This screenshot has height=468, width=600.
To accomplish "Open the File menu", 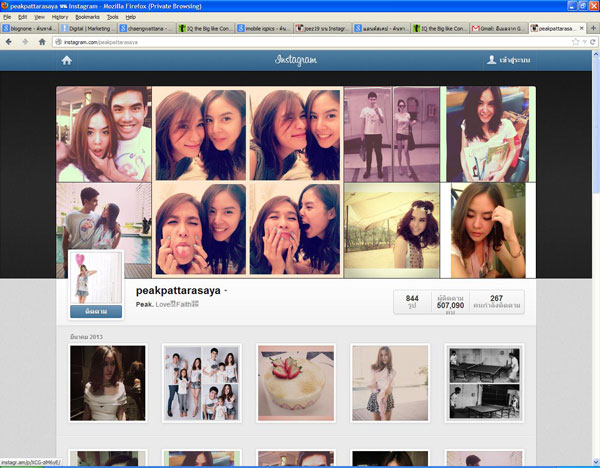I will (7, 17).
